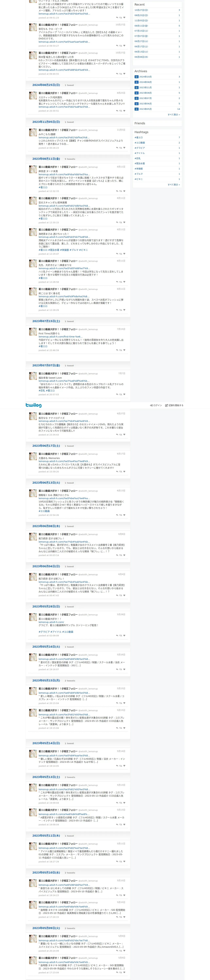Open the 2023年06月 archive link
This screenshot has width=210, height=980.
coord(145,104)
